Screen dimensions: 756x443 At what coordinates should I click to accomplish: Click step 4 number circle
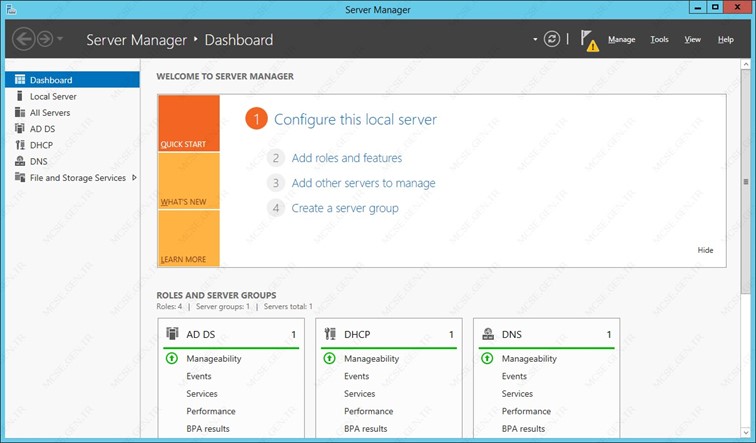(x=276, y=208)
